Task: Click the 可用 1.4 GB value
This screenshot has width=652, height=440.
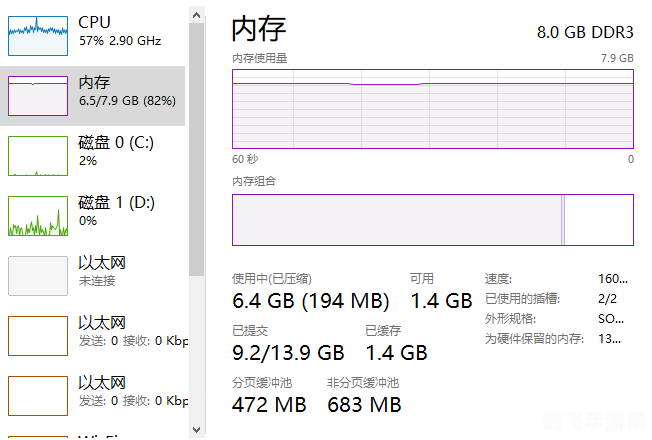Action: [x=440, y=300]
